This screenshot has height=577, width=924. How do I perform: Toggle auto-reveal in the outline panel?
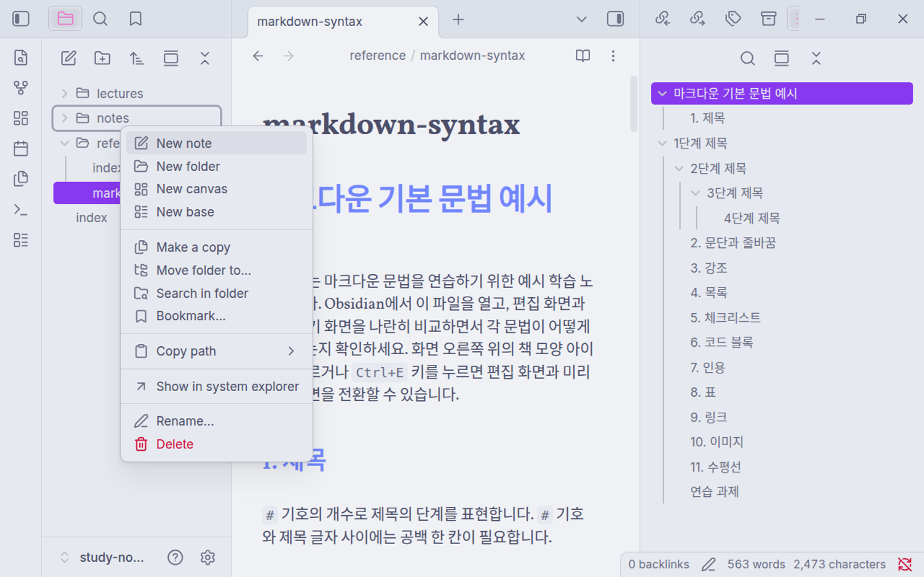click(782, 58)
